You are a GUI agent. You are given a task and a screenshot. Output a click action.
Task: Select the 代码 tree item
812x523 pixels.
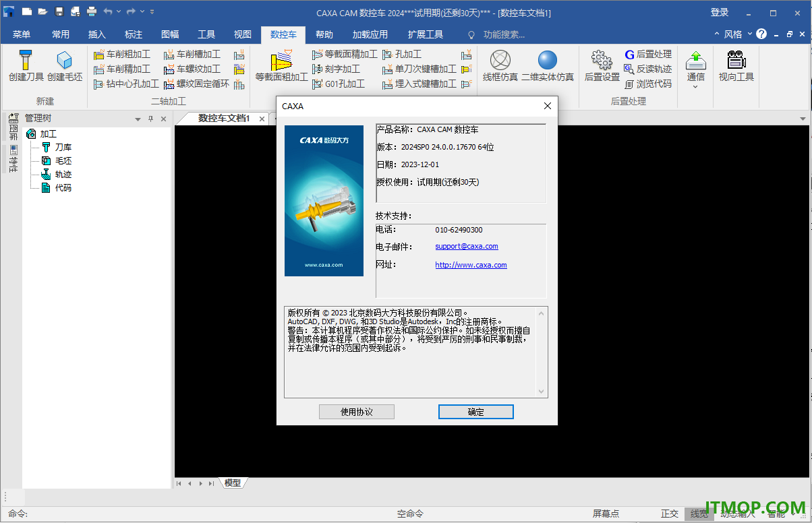63,188
